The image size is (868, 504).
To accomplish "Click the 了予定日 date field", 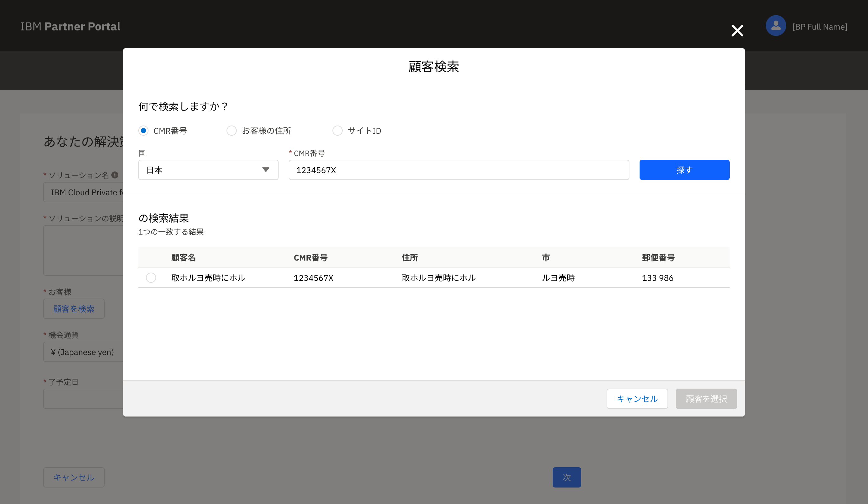I will pos(83,399).
